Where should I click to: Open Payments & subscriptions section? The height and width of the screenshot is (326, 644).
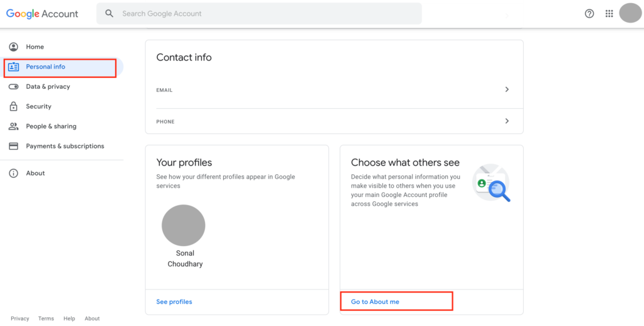(x=65, y=146)
